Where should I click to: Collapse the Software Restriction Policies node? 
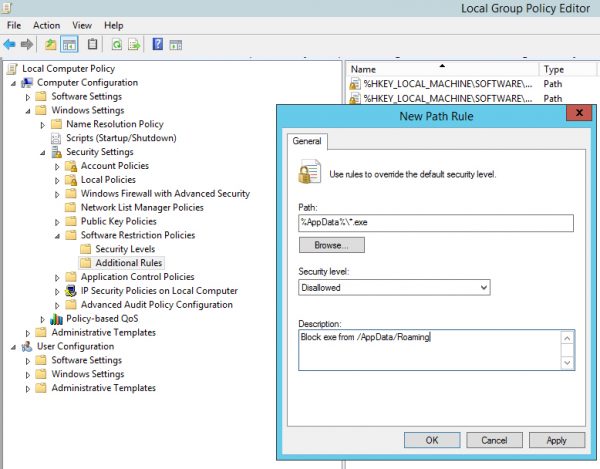pos(58,235)
